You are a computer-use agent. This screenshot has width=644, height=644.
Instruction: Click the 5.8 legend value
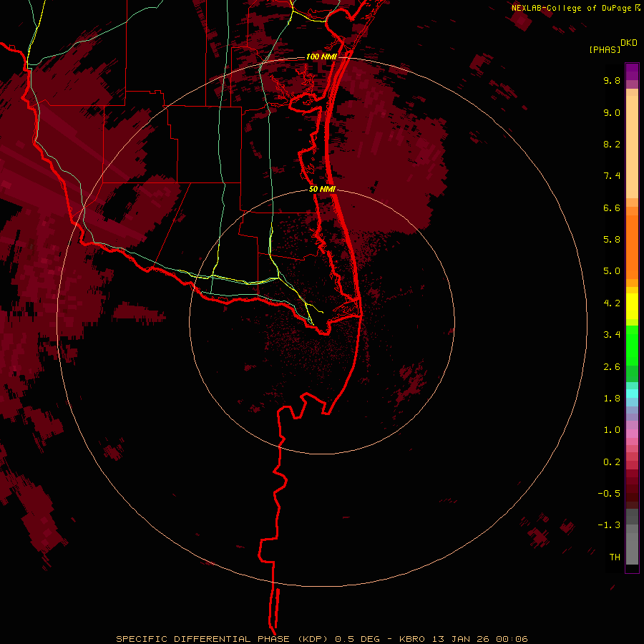tap(612, 240)
